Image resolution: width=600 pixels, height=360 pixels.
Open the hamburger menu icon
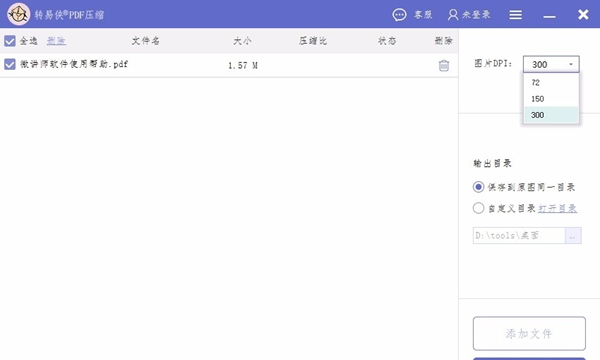click(x=515, y=15)
